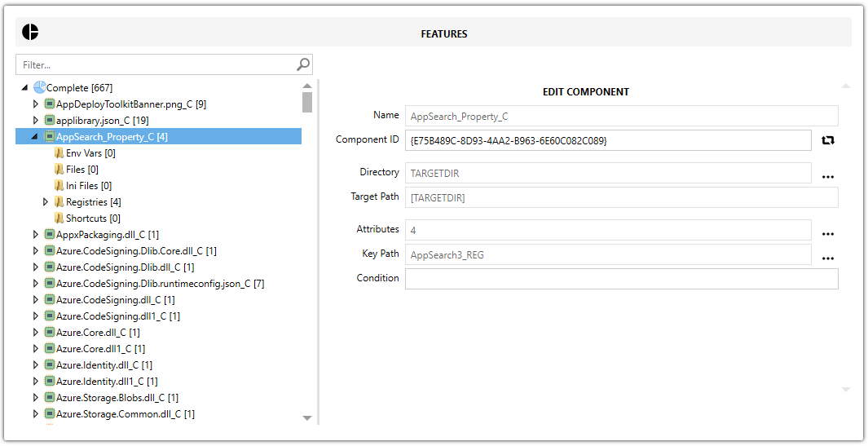Expand the Azure.Core.dll1_C node
Screen dimensions: 868x446
35,348
